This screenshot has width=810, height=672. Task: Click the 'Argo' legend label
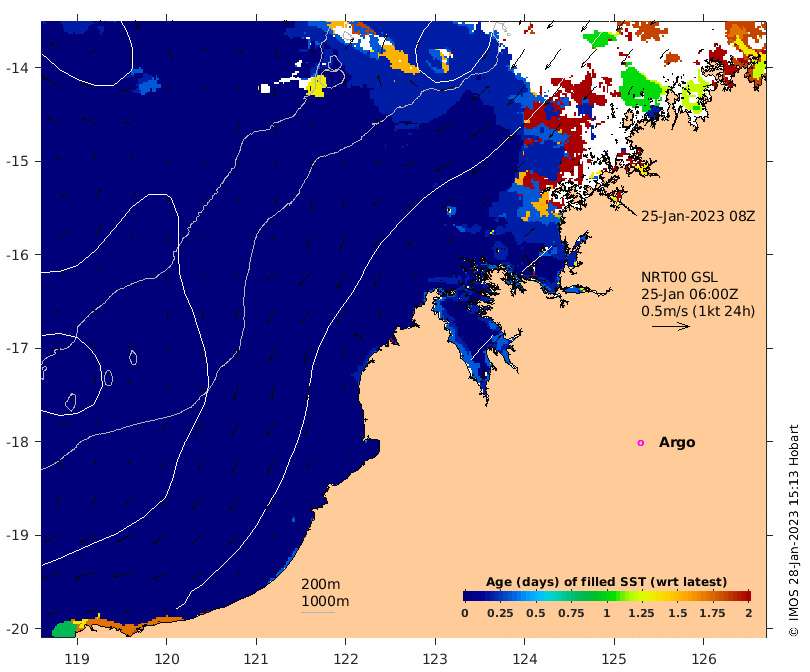677,443
